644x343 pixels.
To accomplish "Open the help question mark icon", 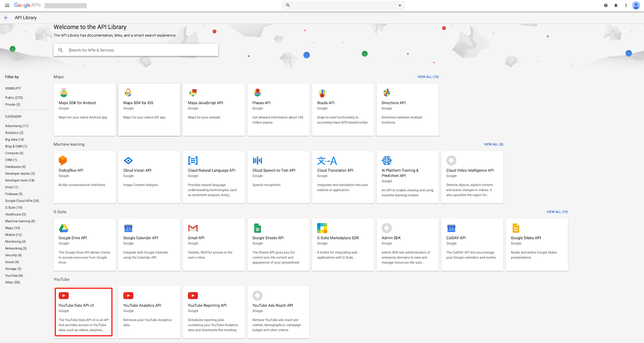I will pos(606,5).
